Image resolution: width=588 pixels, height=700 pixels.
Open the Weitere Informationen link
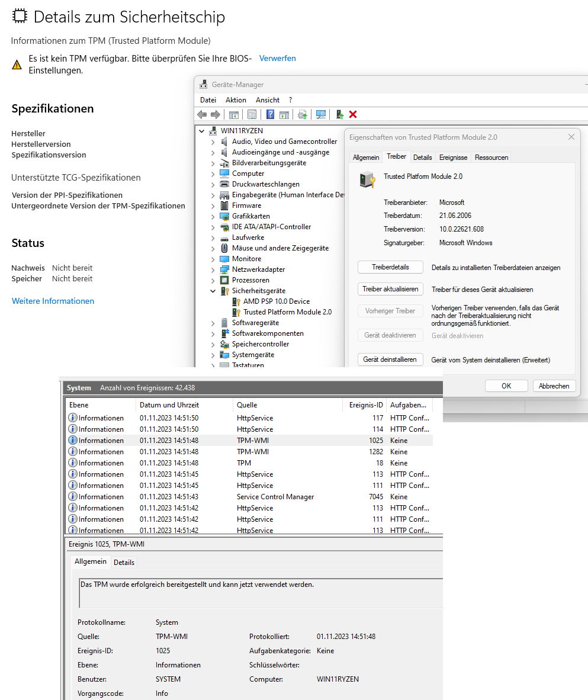point(53,301)
